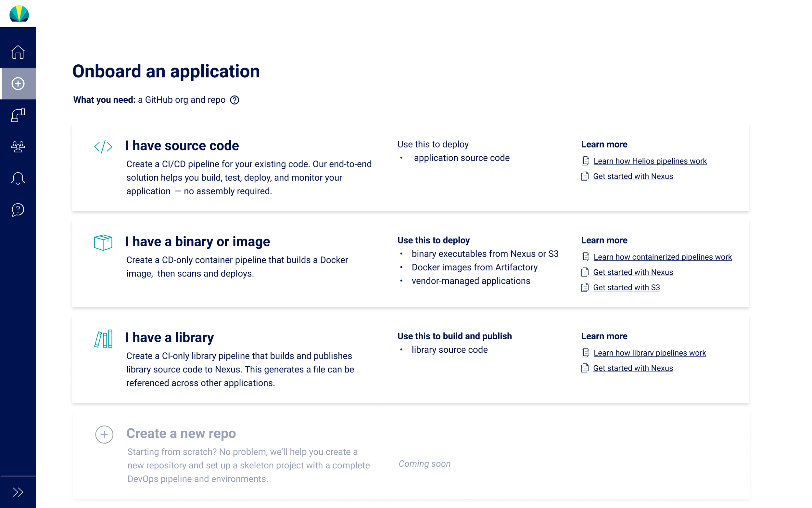Open the pipelines pipe icon in sidebar
This screenshot has width=812, height=508.
tap(18, 115)
